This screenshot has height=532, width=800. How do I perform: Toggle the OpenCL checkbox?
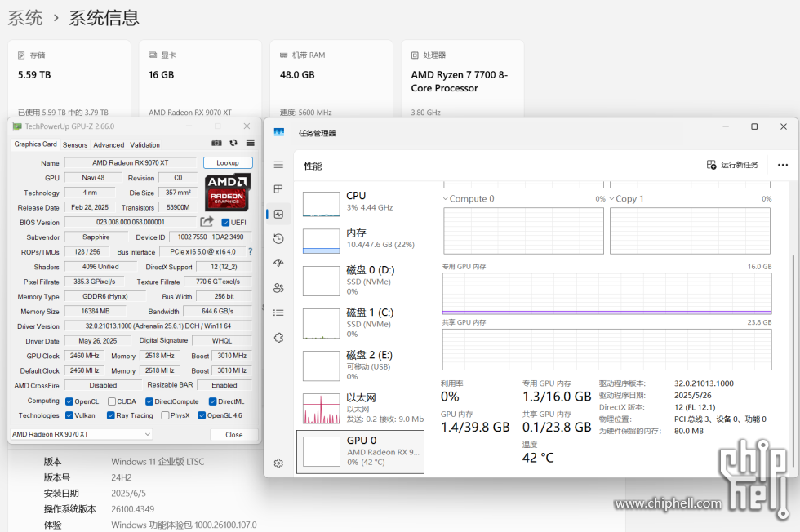[x=69, y=401]
